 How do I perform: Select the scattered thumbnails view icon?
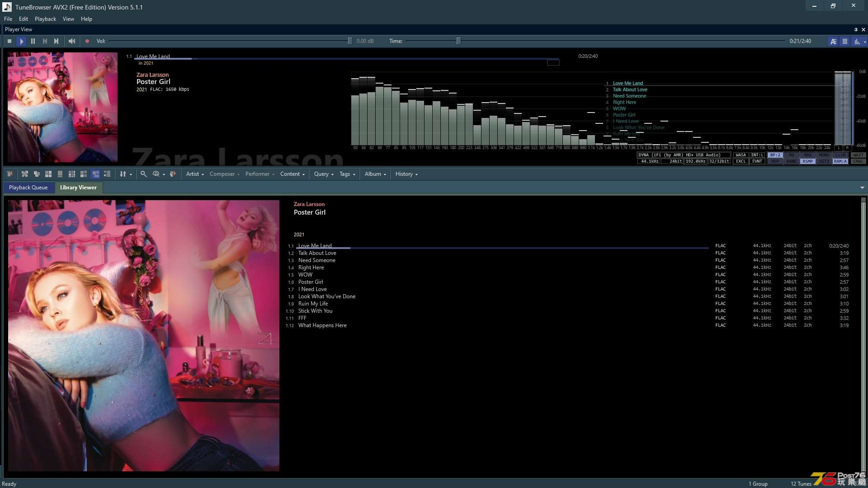pyautogui.click(x=25, y=174)
